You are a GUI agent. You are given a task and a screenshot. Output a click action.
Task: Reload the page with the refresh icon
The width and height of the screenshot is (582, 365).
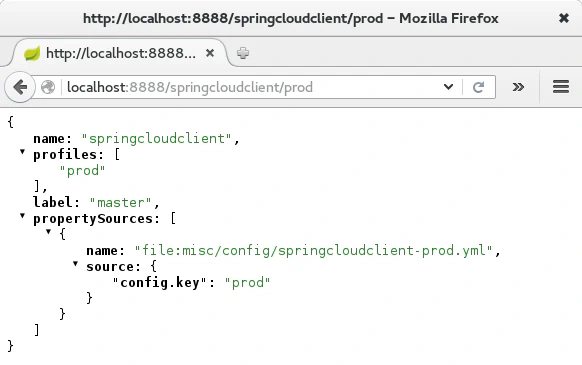click(x=478, y=87)
